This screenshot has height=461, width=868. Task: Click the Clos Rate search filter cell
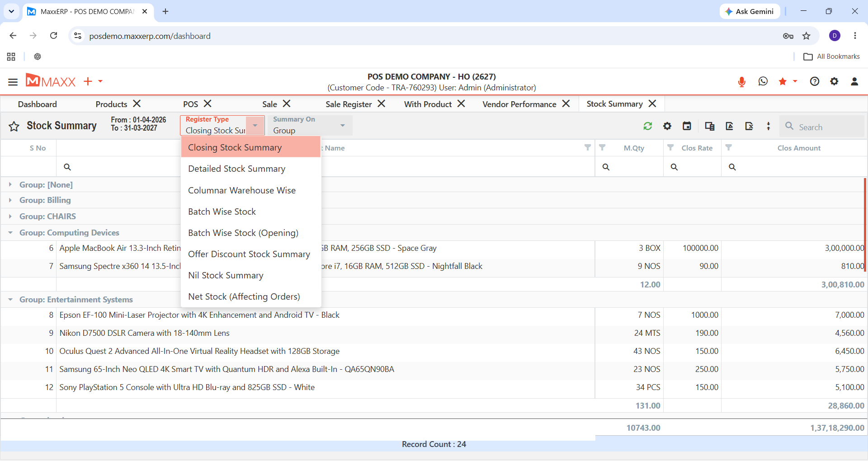pyautogui.click(x=693, y=167)
